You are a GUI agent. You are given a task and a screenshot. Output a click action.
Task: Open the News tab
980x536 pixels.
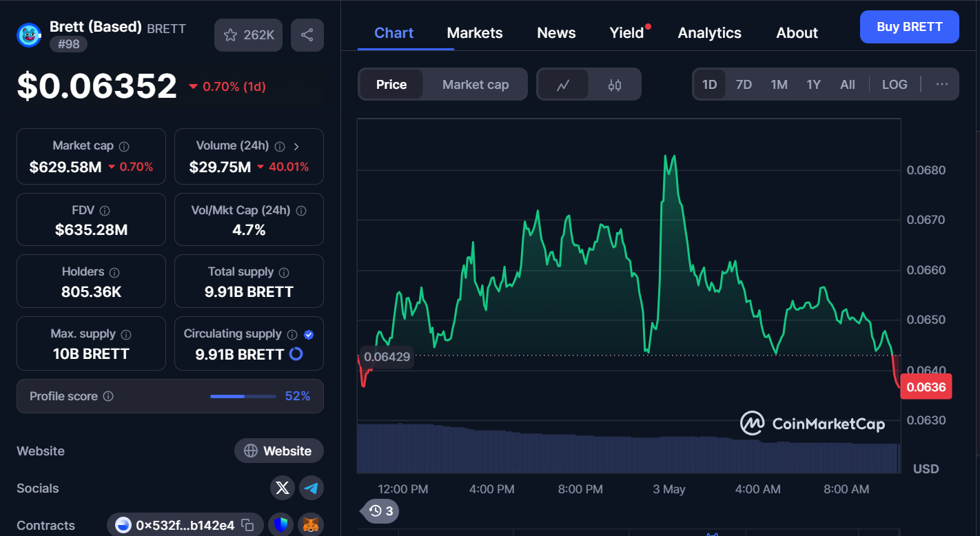pos(556,32)
